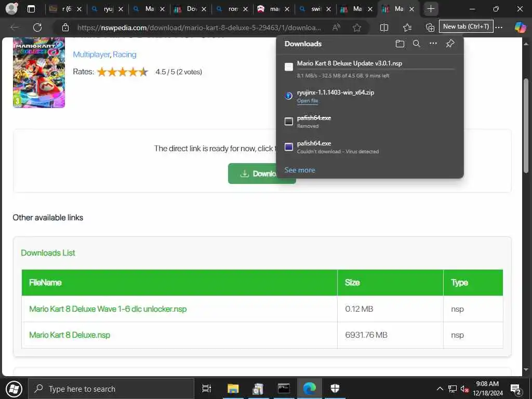Search downloads with the magnifier icon

click(x=416, y=44)
